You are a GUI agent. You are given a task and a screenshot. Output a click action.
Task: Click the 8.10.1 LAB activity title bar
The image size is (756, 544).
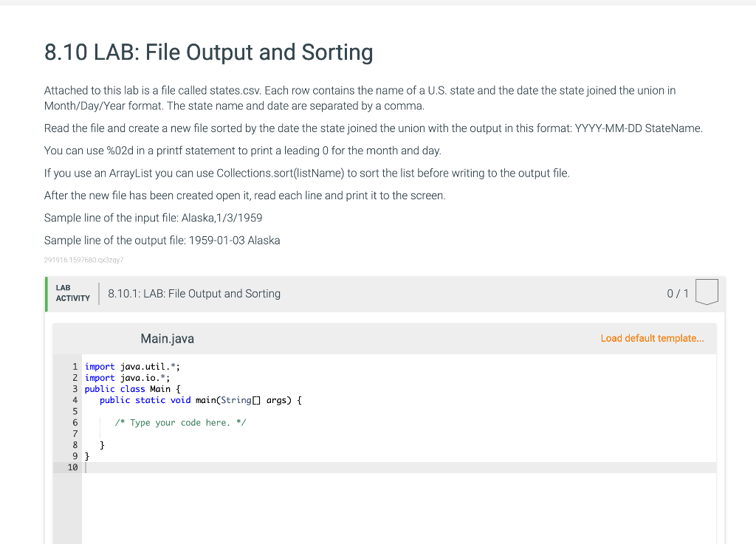pyautogui.click(x=194, y=293)
